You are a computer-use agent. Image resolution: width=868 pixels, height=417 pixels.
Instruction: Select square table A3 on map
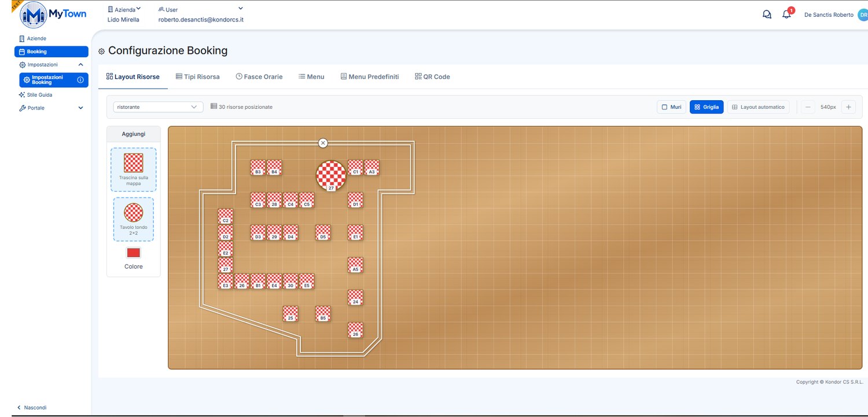(x=372, y=167)
